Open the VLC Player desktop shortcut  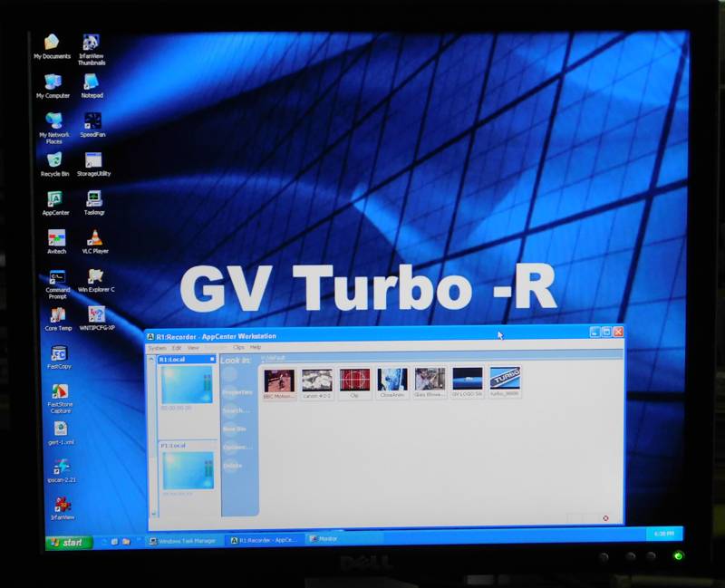[95, 242]
